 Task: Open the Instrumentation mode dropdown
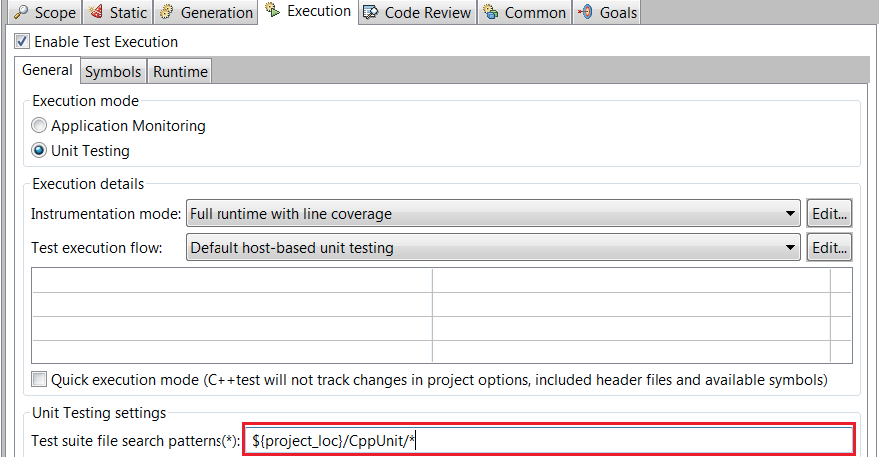pyautogui.click(x=493, y=214)
